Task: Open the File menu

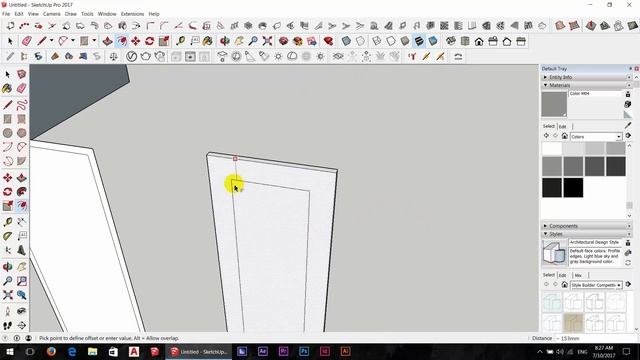Action: pyautogui.click(x=6, y=14)
